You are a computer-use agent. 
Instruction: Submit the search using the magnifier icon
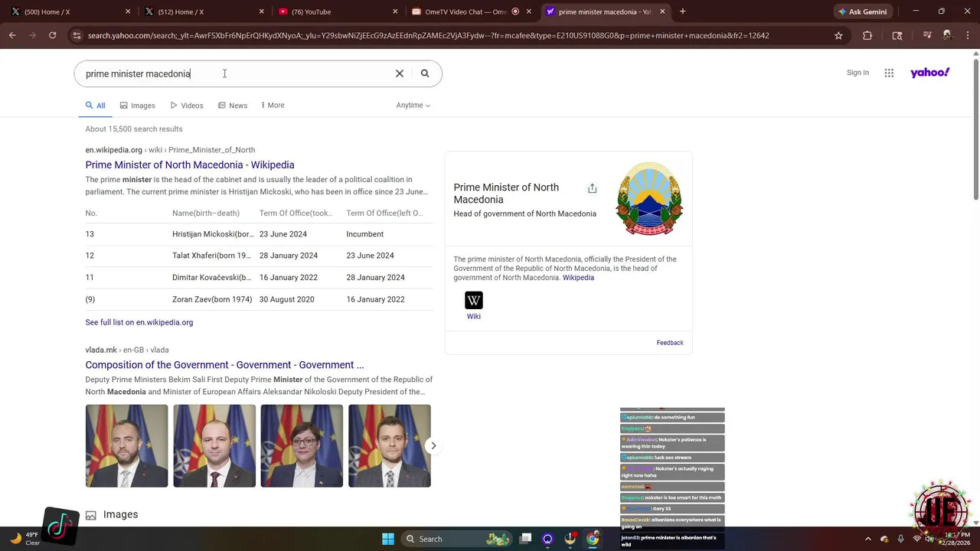(425, 73)
